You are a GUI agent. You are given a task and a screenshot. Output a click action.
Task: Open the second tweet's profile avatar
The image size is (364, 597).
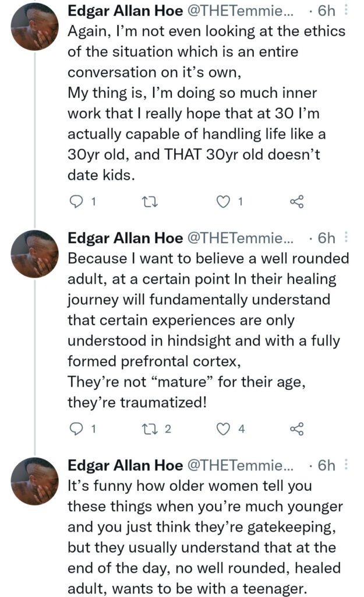coord(35,253)
